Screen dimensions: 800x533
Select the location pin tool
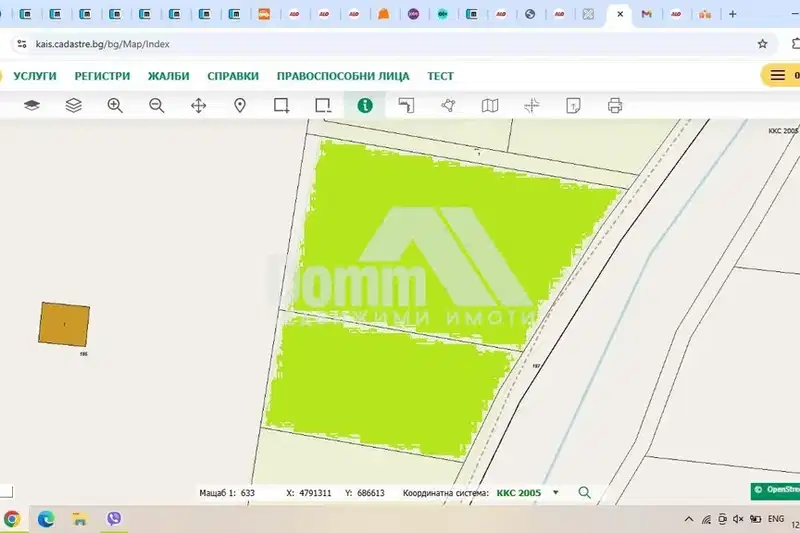(240, 106)
